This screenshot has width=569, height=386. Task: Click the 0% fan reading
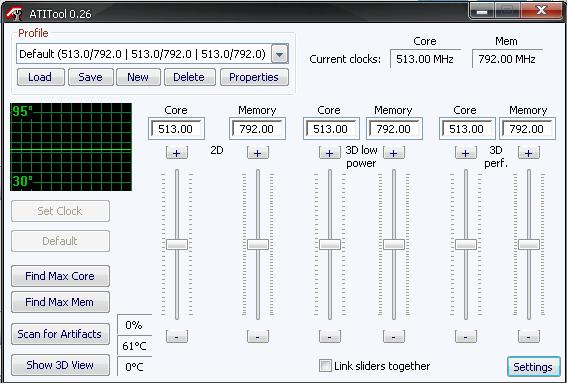134,325
